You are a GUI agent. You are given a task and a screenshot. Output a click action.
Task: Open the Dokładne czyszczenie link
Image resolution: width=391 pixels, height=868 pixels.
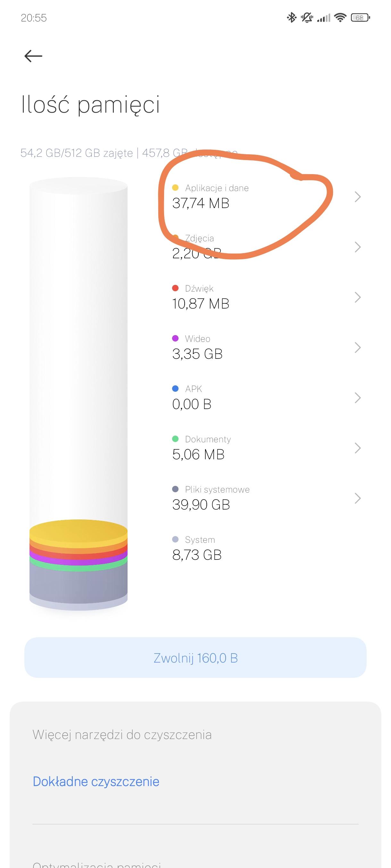click(x=96, y=782)
